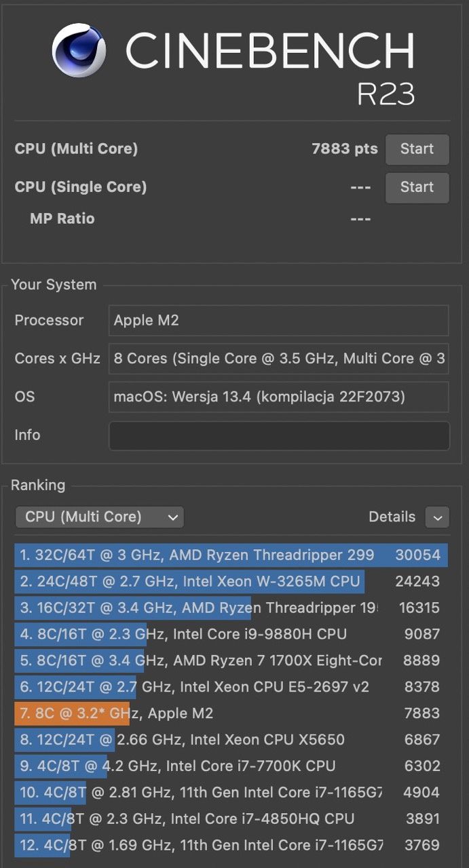Screen dimensions: 469x868
Task: Click the 7883 pts multi core score
Action: (x=345, y=149)
